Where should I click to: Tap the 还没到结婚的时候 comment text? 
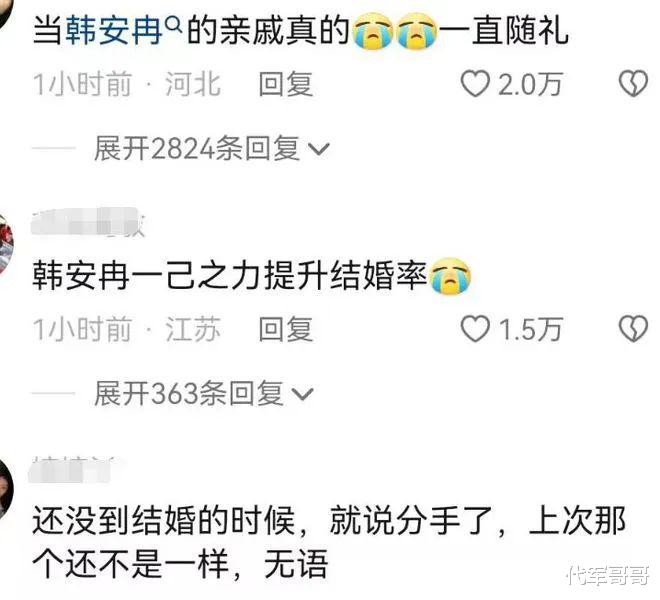coord(328,542)
